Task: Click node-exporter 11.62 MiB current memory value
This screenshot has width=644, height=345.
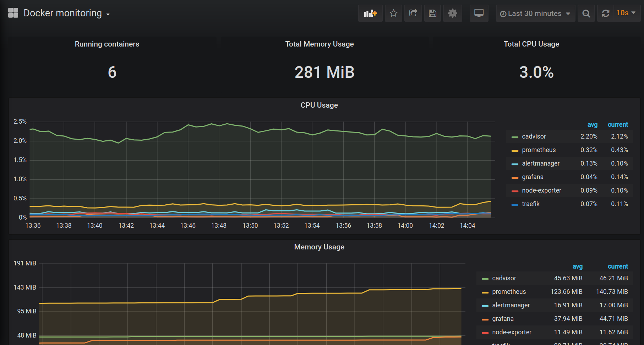Action: click(x=613, y=332)
